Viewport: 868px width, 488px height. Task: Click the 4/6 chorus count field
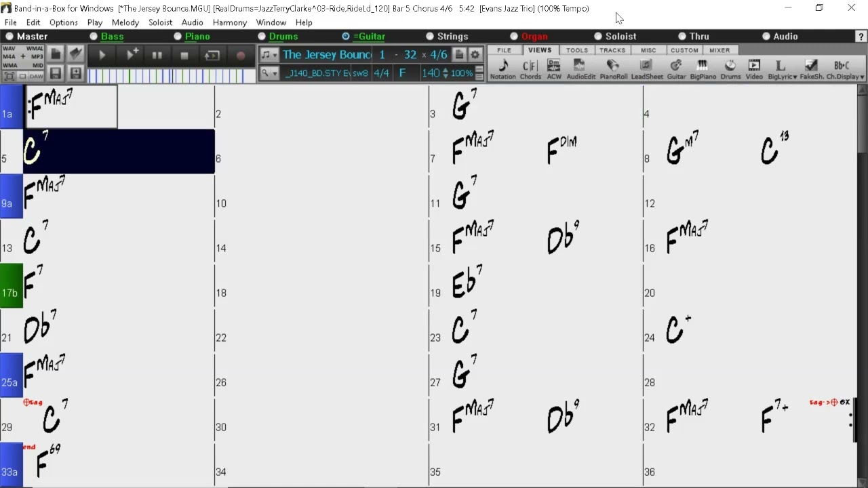coord(439,55)
